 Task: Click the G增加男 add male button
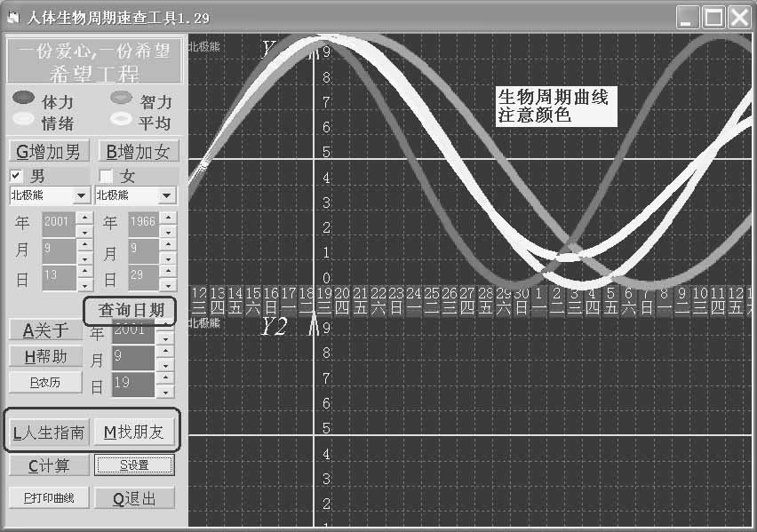(x=48, y=150)
